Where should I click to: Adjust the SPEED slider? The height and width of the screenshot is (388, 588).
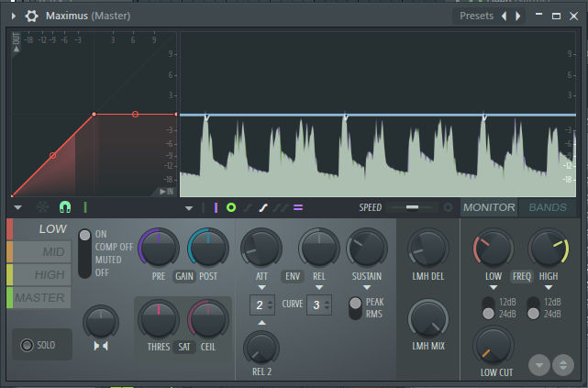pos(412,207)
